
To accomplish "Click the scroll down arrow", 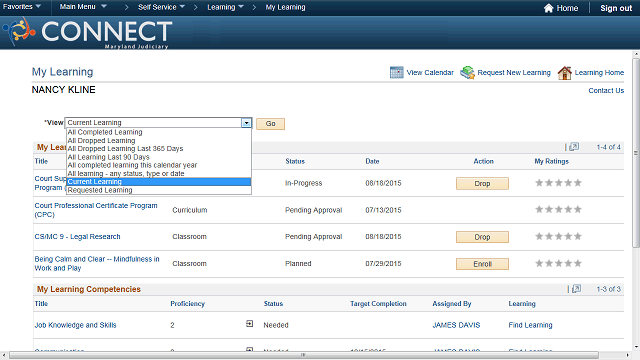I will (636, 347).
